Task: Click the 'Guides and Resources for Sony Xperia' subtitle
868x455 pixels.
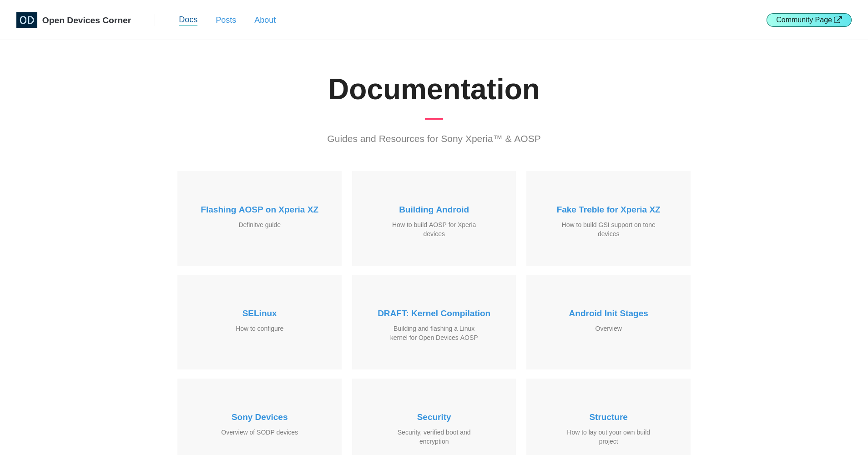Action: click(434, 139)
